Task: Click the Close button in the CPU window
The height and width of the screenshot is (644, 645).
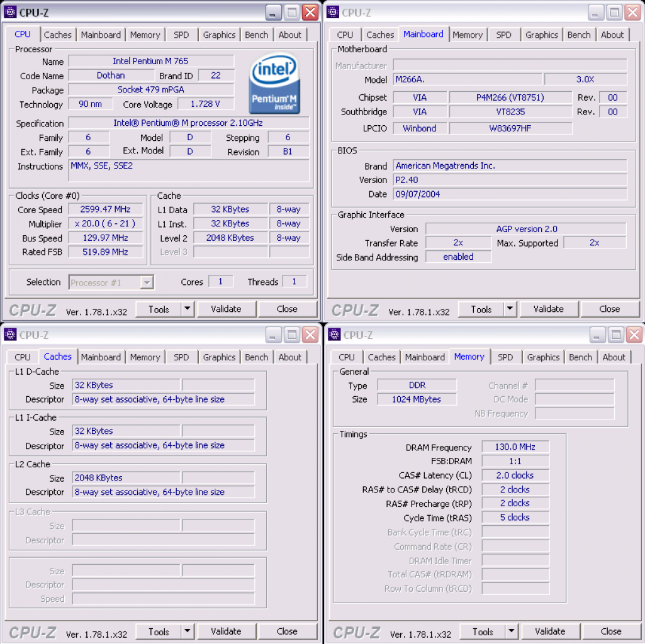Action: pos(287,309)
